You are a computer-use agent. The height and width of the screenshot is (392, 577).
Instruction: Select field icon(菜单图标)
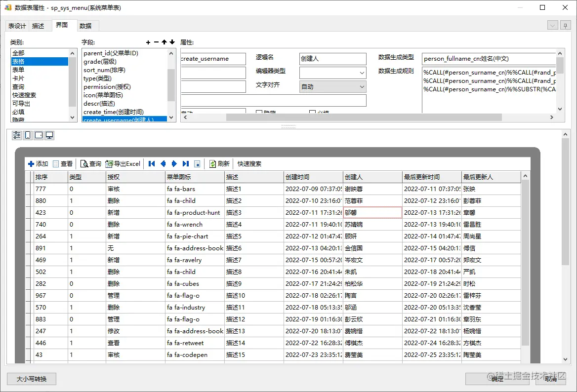coord(124,95)
